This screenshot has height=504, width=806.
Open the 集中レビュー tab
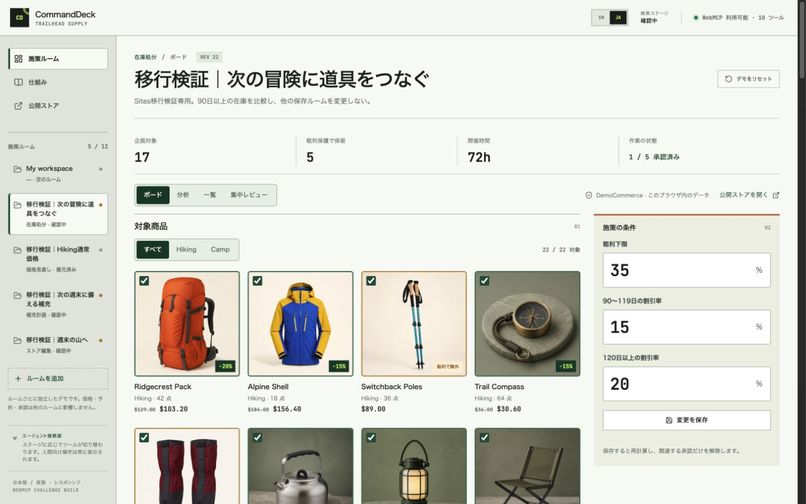pyautogui.click(x=249, y=195)
